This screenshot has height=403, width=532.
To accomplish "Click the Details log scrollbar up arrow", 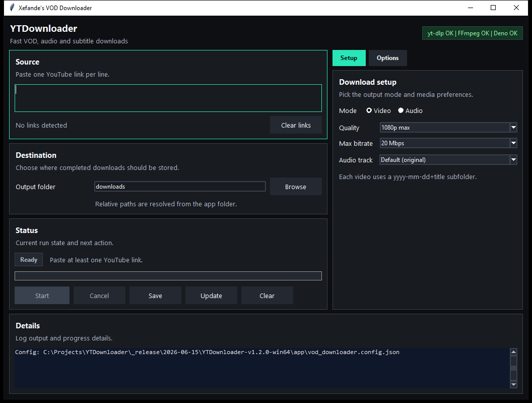I will tap(513, 352).
